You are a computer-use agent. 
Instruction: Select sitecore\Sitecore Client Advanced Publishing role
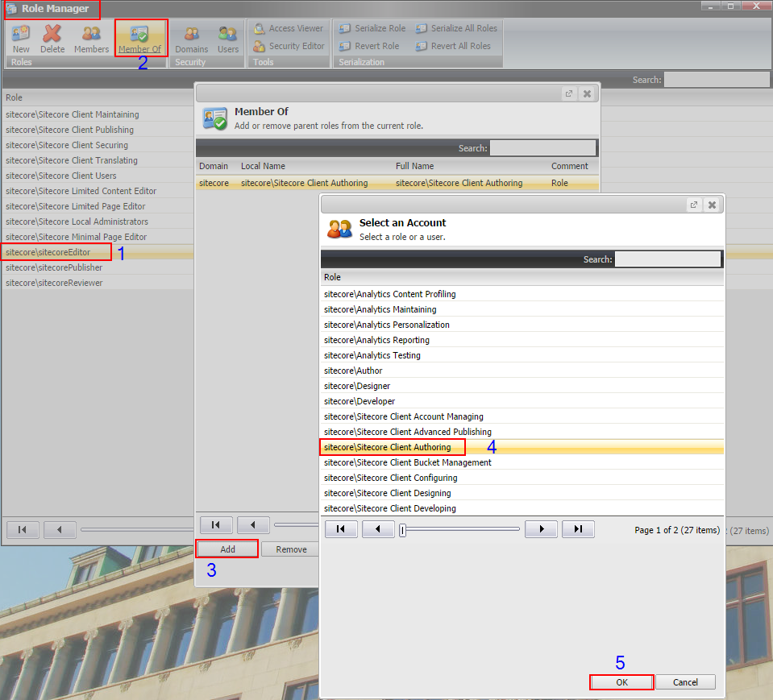522,432
